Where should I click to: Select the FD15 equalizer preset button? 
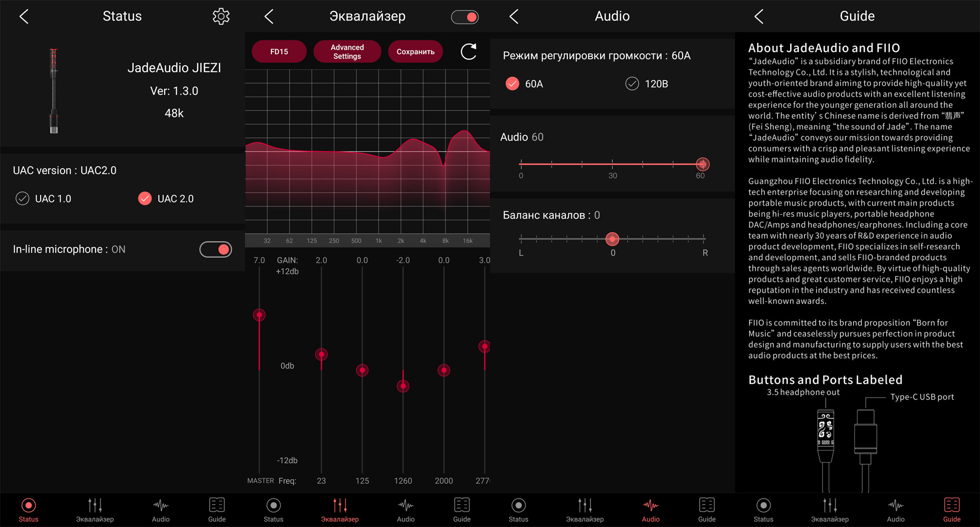click(x=279, y=51)
